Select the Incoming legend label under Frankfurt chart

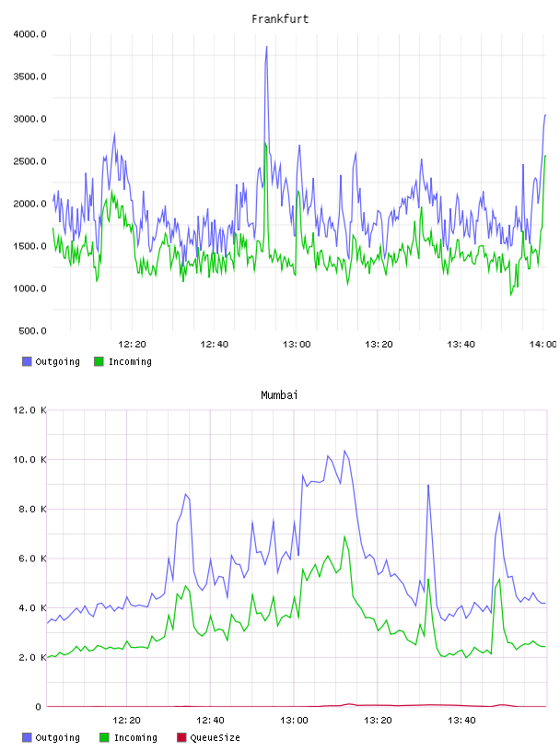pos(130,362)
